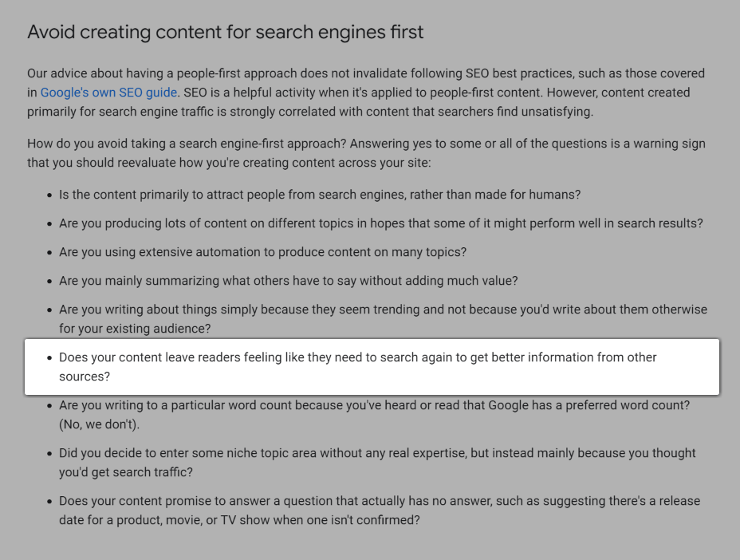Select the bullet about summarizing what others say
Image resolution: width=740 pixels, height=560 pixels.
tap(288, 281)
